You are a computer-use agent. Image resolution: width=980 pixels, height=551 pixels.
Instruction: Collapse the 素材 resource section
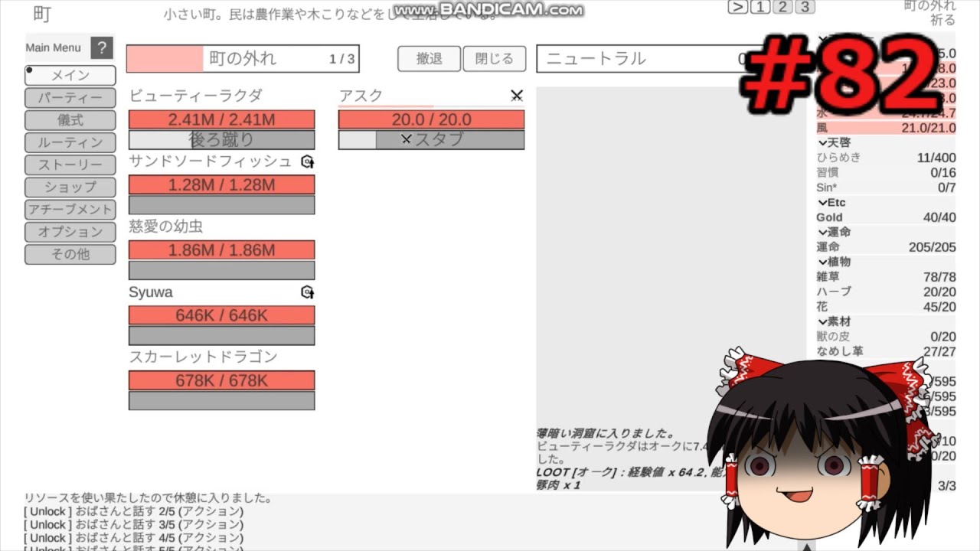834,321
